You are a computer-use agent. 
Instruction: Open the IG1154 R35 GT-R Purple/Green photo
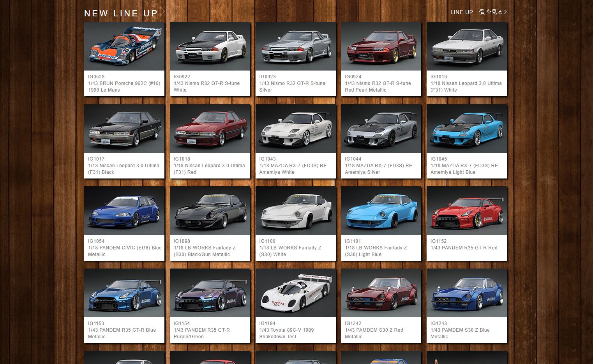(x=210, y=293)
